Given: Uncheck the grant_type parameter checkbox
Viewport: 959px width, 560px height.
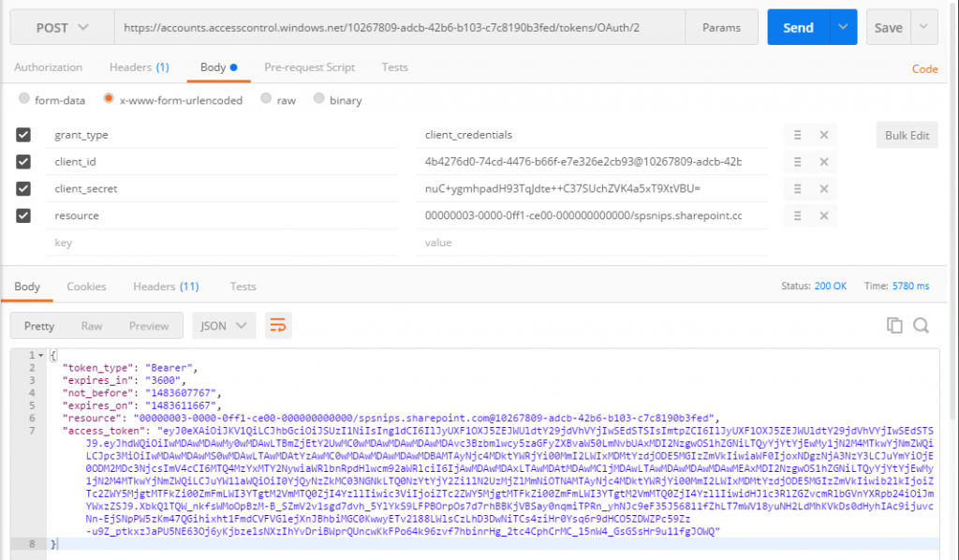Looking at the screenshot, I should click(x=24, y=135).
